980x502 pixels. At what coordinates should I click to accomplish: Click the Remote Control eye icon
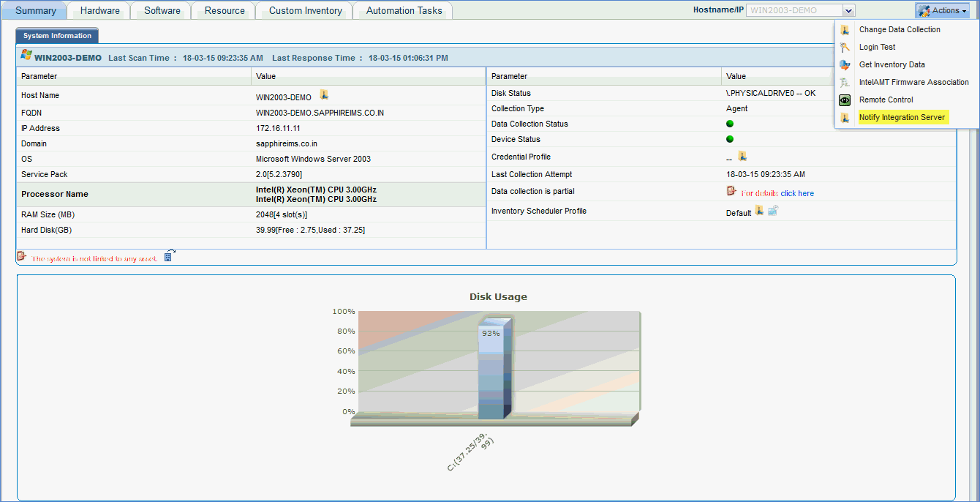[x=845, y=100]
